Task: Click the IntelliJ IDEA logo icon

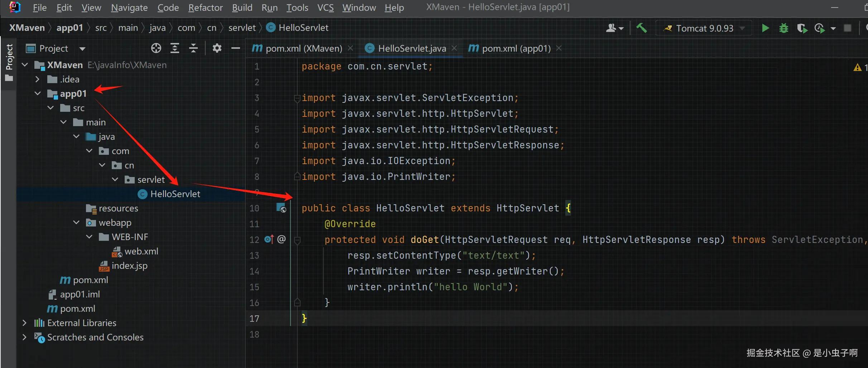Action: [15, 7]
